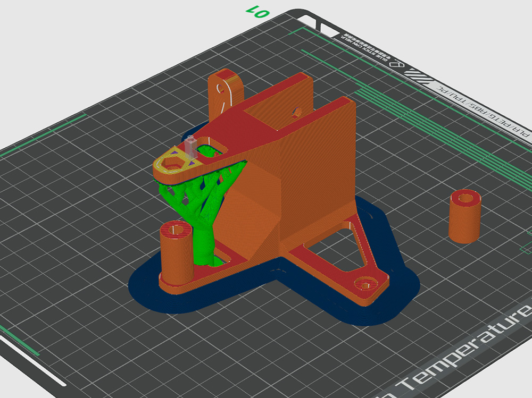Viewport: 532px width, 398px height.
Task: Click the "PLA/PETG/ABS/TPU/PC" plate label text
Action: (482, 111)
